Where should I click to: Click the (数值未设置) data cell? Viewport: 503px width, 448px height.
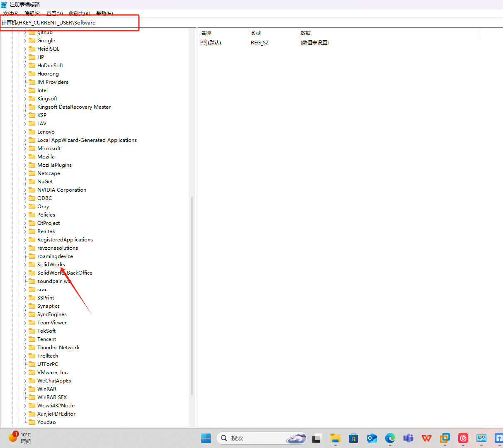315,43
